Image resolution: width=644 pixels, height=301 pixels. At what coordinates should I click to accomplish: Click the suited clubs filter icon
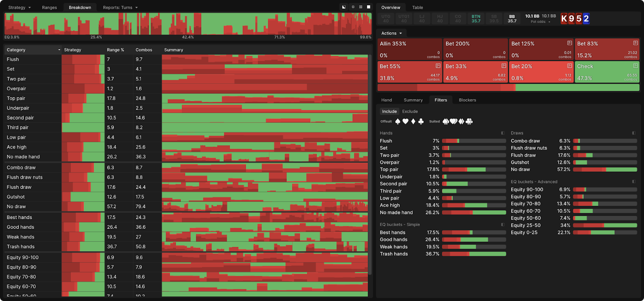coord(469,121)
